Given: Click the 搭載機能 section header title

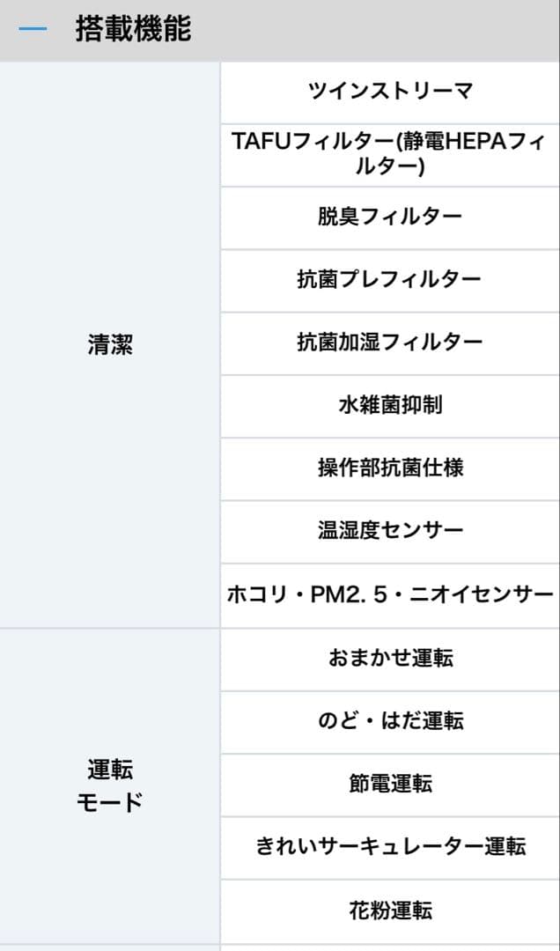Looking at the screenshot, I should (x=133, y=30).
